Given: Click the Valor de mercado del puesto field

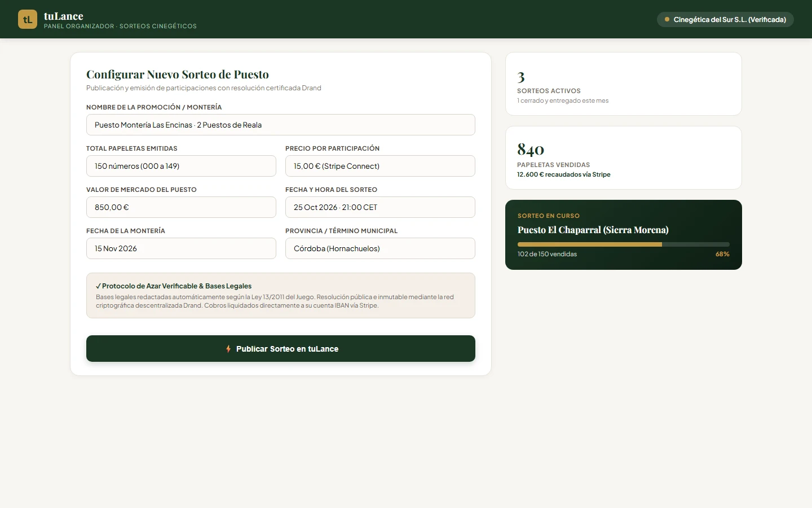Looking at the screenshot, I should (181, 207).
